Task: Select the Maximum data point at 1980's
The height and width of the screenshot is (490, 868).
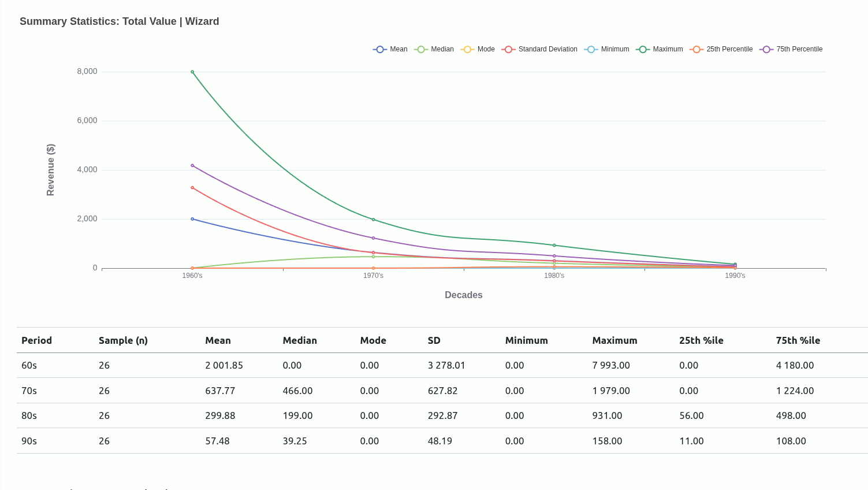Action: click(x=554, y=246)
